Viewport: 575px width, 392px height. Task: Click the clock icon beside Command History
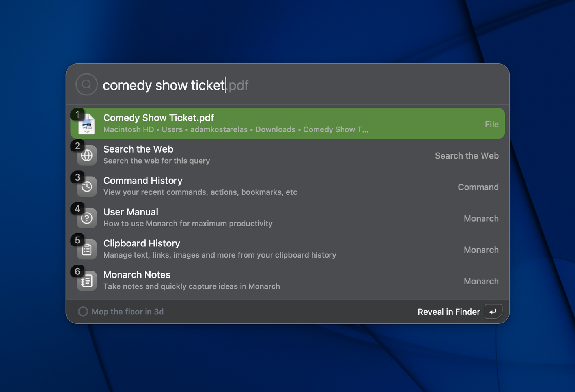point(87,186)
